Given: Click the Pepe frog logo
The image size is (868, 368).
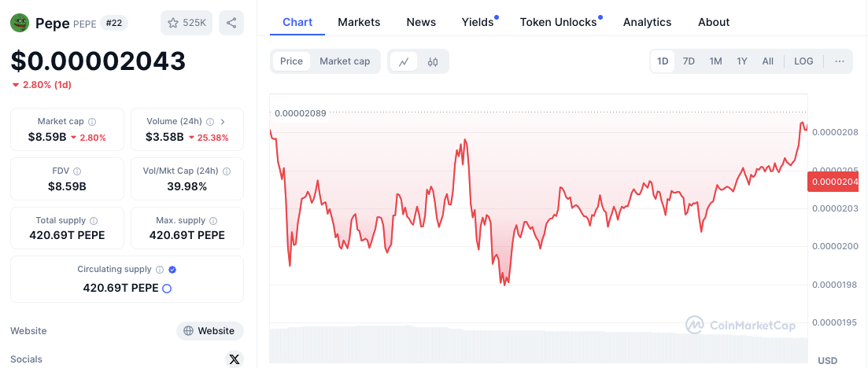Looking at the screenshot, I should click(20, 23).
